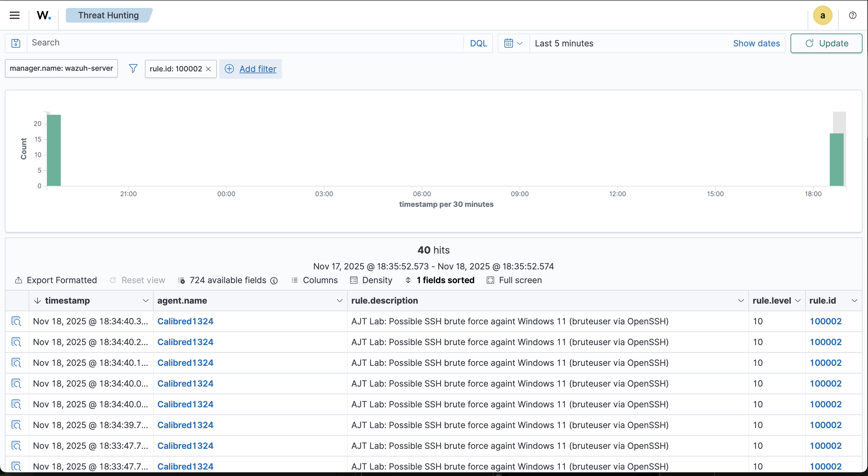Image resolution: width=868 pixels, height=476 pixels.
Task: Open the save search icon
Action: point(16,43)
